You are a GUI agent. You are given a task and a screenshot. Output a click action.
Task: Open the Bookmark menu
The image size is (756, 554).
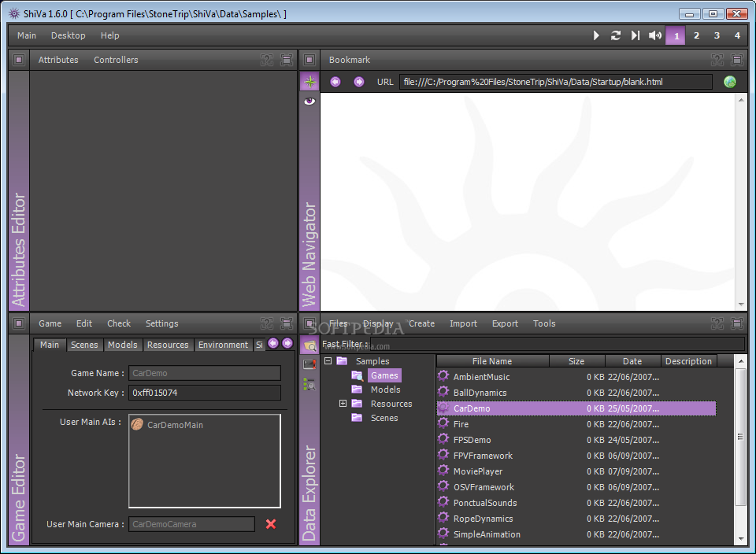pyautogui.click(x=350, y=60)
